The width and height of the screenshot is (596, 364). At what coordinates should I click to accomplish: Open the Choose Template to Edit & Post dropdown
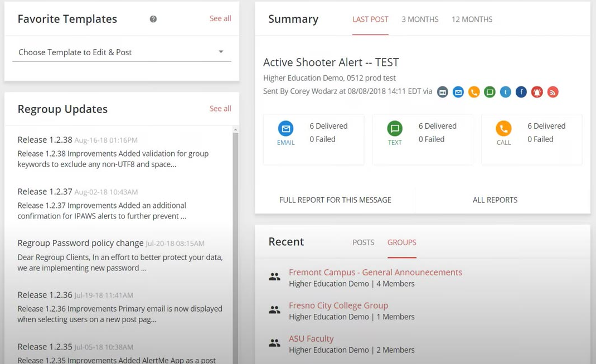pos(122,52)
